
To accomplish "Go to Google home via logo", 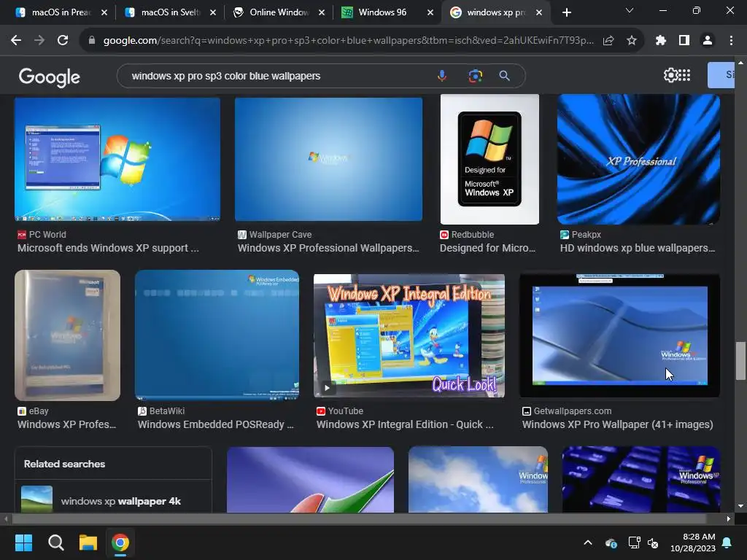I will pyautogui.click(x=49, y=77).
